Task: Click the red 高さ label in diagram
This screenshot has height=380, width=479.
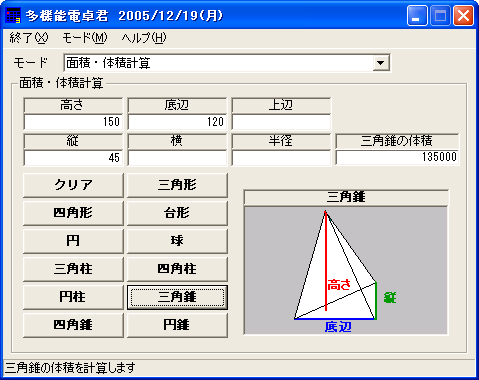Action: (x=339, y=285)
